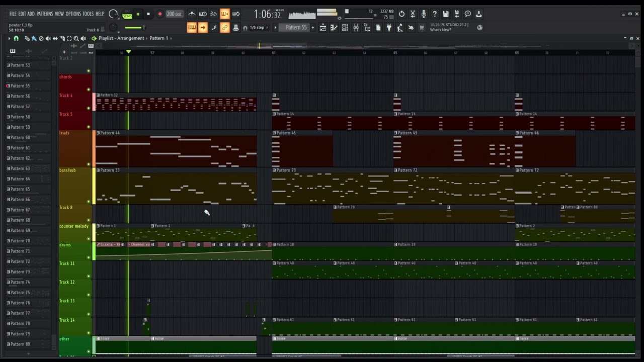Image resolution: width=644 pixels, height=362 pixels.
Task: Click the What's New? news link
Action: [x=440, y=30]
